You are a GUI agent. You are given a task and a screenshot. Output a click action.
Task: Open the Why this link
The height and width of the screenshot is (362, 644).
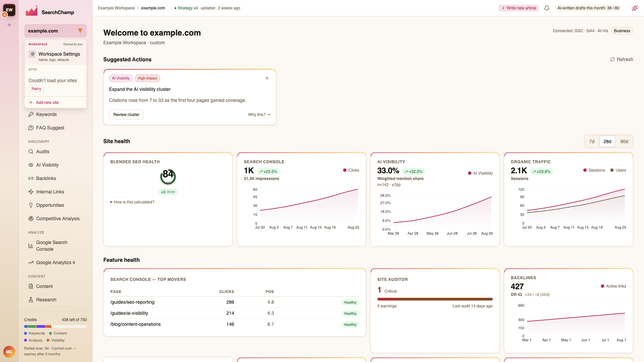pyautogui.click(x=259, y=115)
